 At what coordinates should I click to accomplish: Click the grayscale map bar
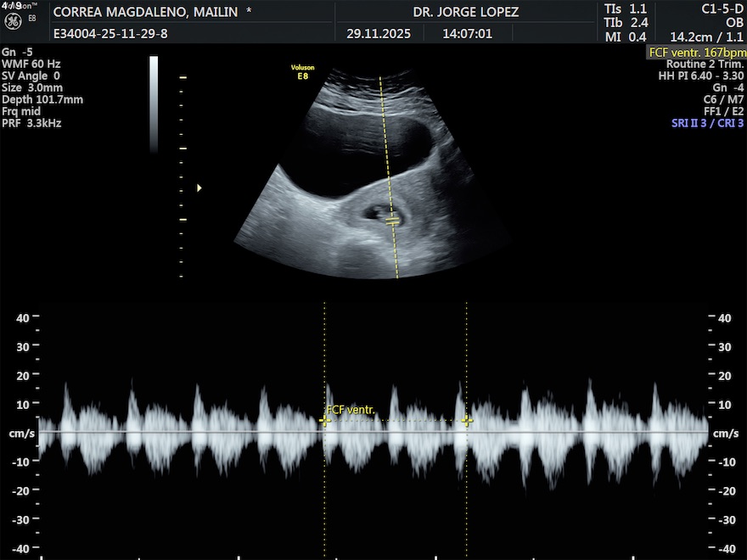(x=154, y=104)
